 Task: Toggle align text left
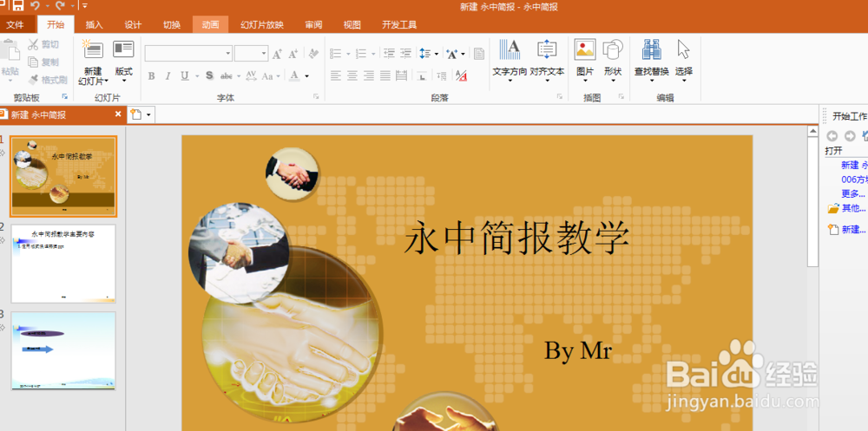pyautogui.click(x=335, y=75)
